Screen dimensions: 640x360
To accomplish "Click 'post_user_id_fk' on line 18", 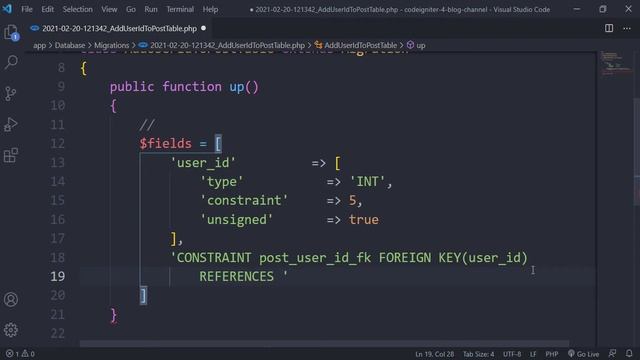I will click(x=315, y=258).
